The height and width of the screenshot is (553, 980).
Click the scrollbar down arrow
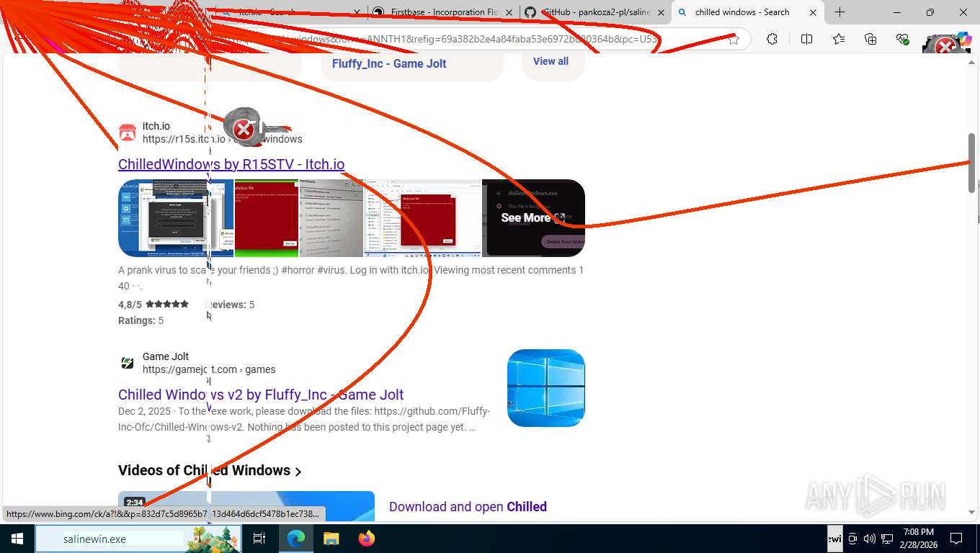pyautogui.click(x=971, y=513)
